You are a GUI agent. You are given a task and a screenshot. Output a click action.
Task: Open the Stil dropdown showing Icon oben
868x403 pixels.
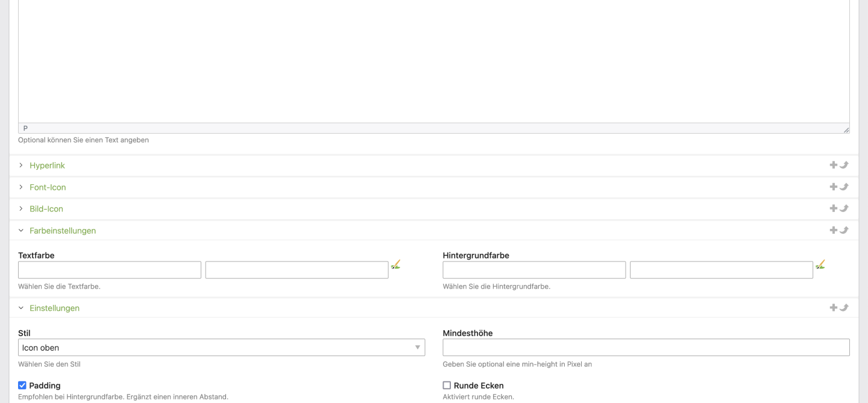click(221, 348)
